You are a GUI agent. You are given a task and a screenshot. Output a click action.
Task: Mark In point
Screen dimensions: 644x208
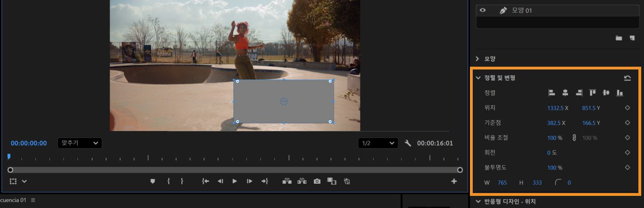[168, 181]
